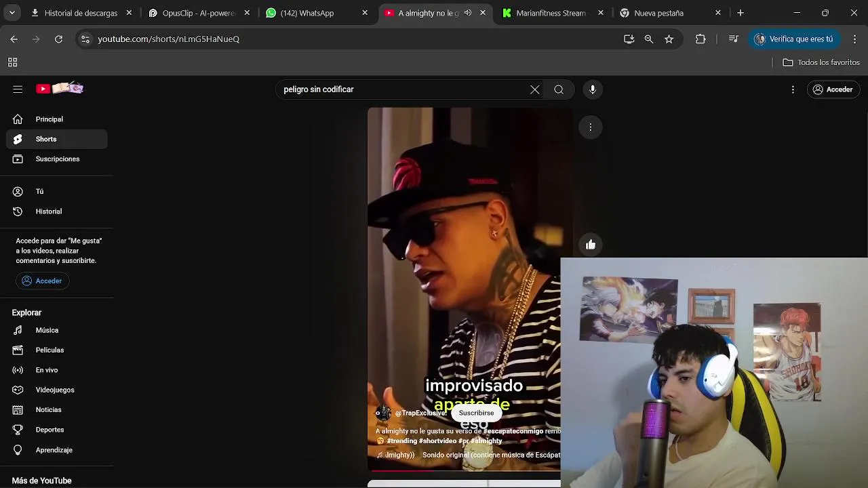Open apps grid in bookmarks bar
The height and width of the screenshot is (488, 868).
click(x=12, y=62)
